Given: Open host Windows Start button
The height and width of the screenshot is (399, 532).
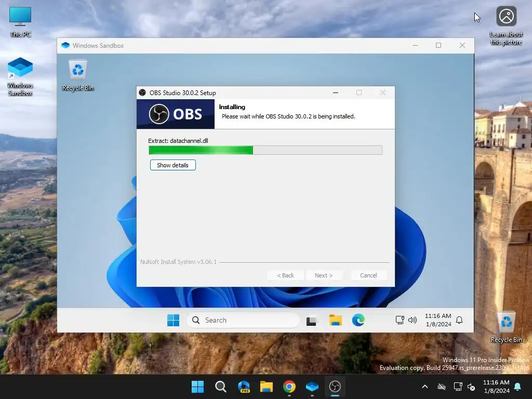Looking at the screenshot, I should [x=198, y=387].
